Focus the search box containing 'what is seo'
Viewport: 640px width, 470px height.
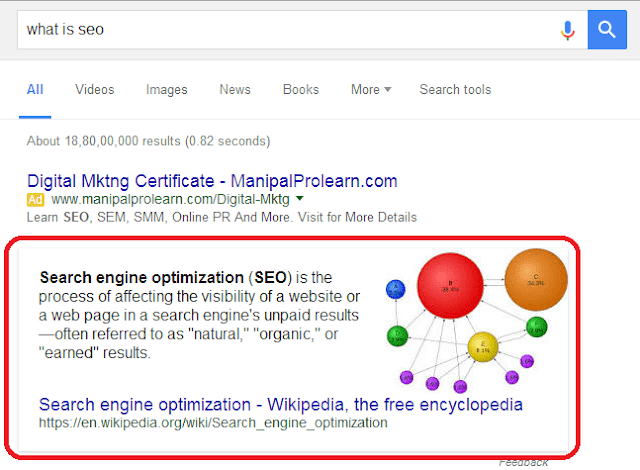tap(280, 29)
